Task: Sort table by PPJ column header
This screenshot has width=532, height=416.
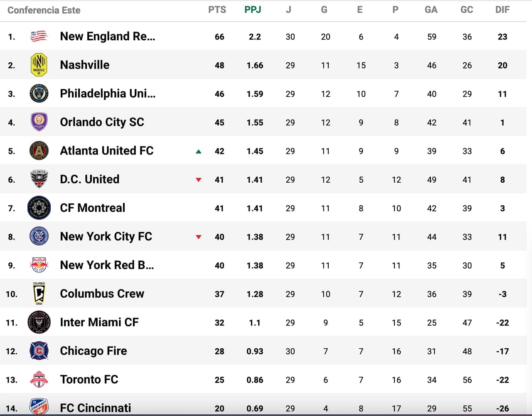Action: click(x=253, y=10)
